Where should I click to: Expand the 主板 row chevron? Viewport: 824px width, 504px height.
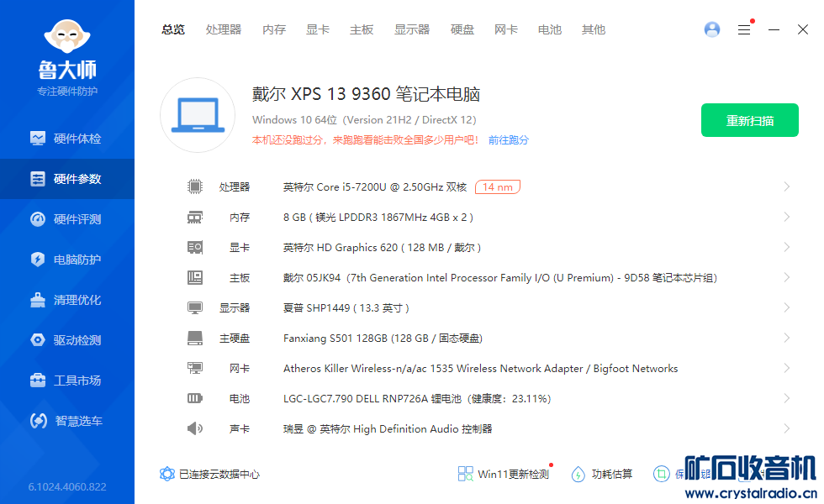[787, 277]
